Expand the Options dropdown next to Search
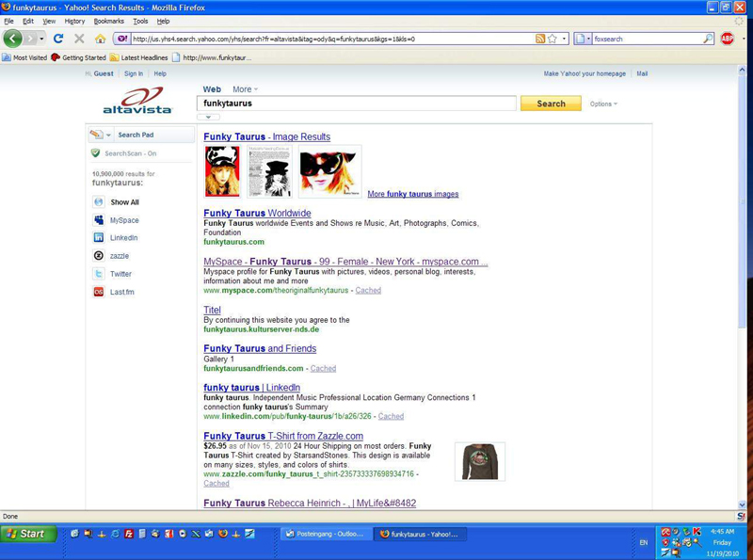753x560 pixels. point(603,104)
